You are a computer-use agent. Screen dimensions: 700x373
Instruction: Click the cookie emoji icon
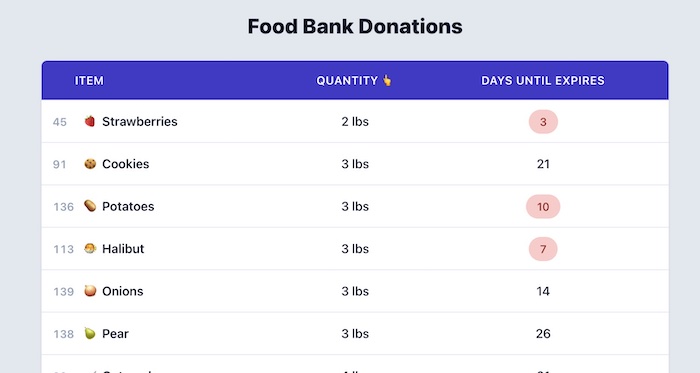(90, 164)
